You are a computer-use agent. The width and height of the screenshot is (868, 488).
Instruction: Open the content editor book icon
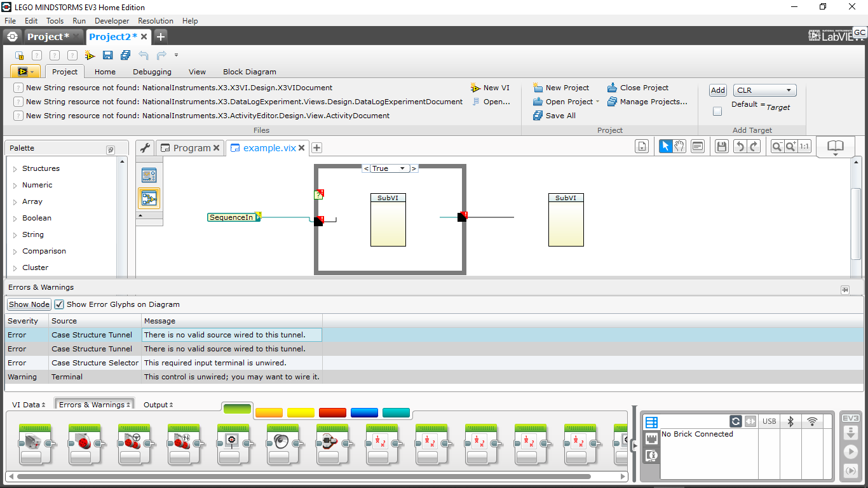click(x=835, y=147)
